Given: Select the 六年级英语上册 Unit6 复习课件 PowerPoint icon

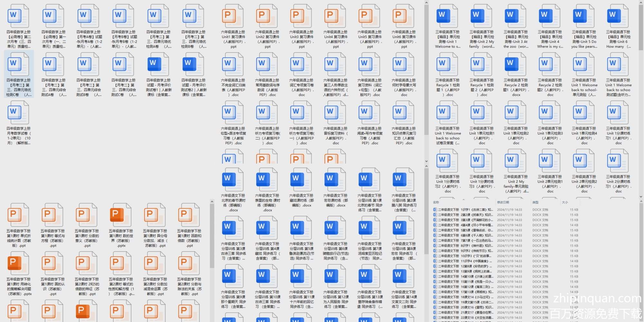Looking at the screenshot, I should (x=404, y=16).
